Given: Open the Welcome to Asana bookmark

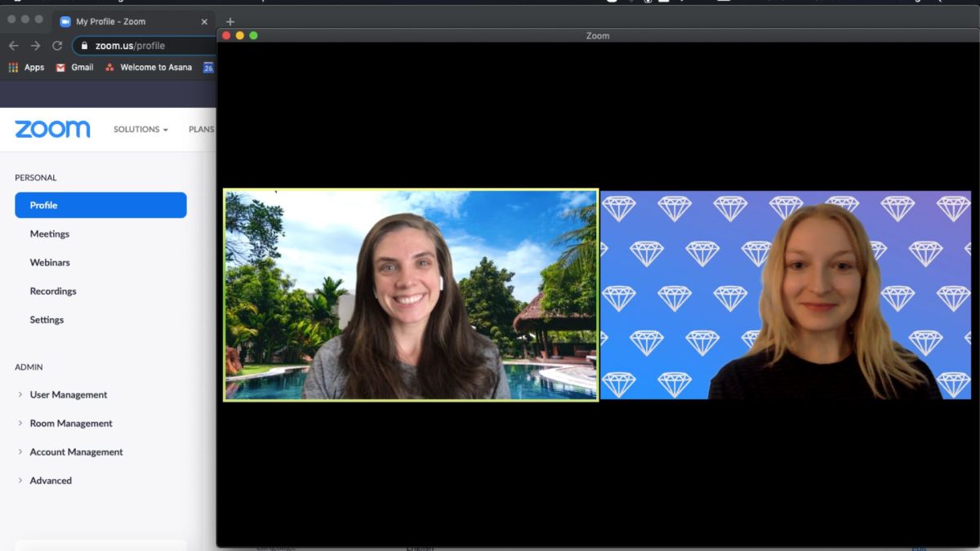Looking at the screenshot, I should (149, 68).
